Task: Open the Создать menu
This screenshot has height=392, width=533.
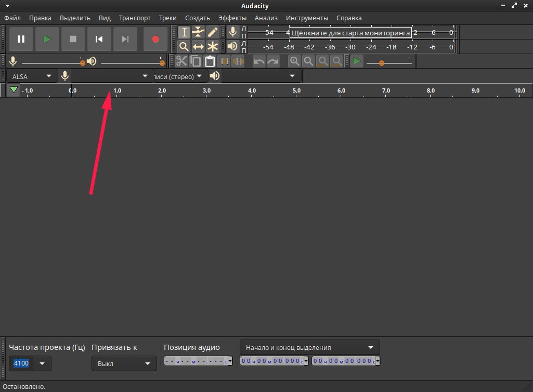Action: (198, 18)
